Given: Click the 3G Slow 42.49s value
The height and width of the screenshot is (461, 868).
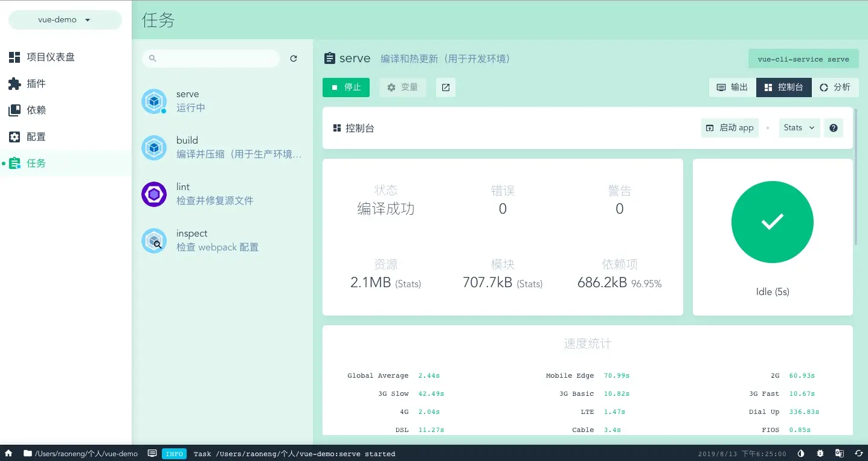Looking at the screenshot, I should (x=431, y=393).
